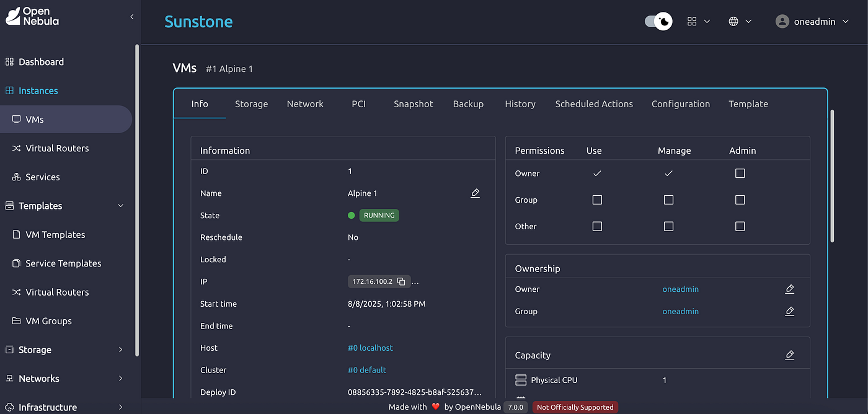The image size is (868, 414).
Task: Click the Services icon in sidebar
Action: (17, 177)
